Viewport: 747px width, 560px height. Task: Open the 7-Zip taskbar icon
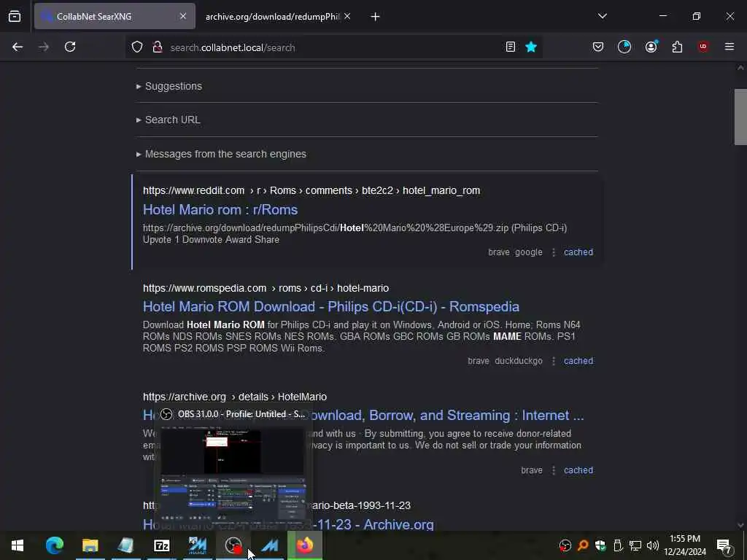[161, 545]
